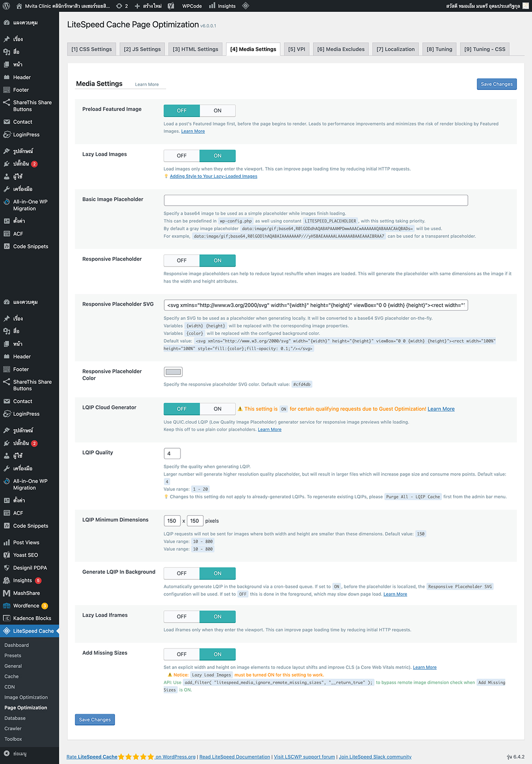Open Kadence Blocks via its sidebar icon

pyautogui.click(x=6, y=618)
